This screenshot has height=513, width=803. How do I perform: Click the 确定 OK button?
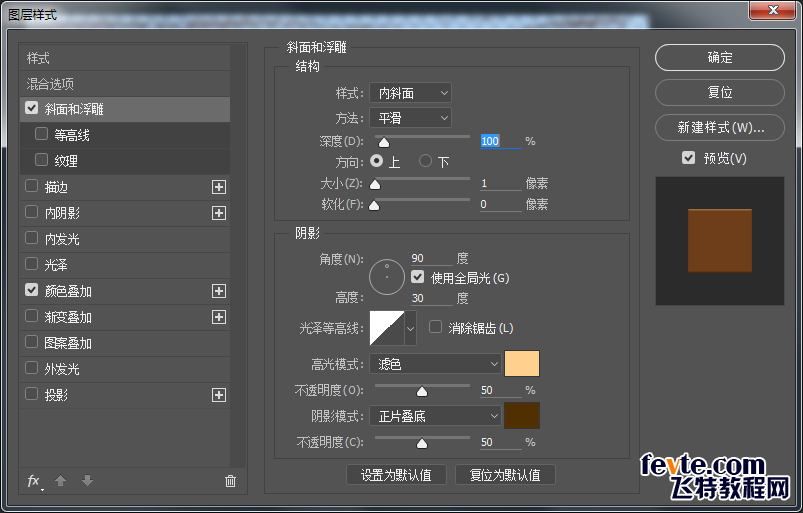point(720,57)
